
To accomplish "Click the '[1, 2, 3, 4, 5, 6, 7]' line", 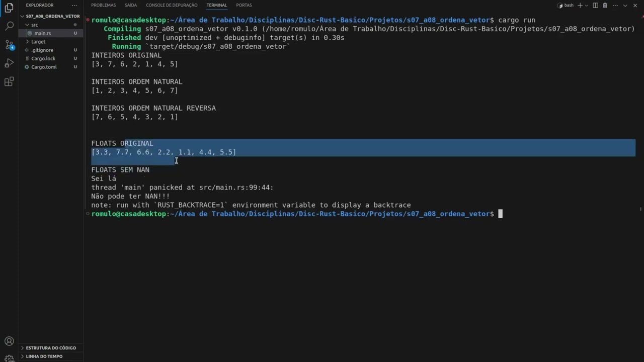I will tap(134, 90).
